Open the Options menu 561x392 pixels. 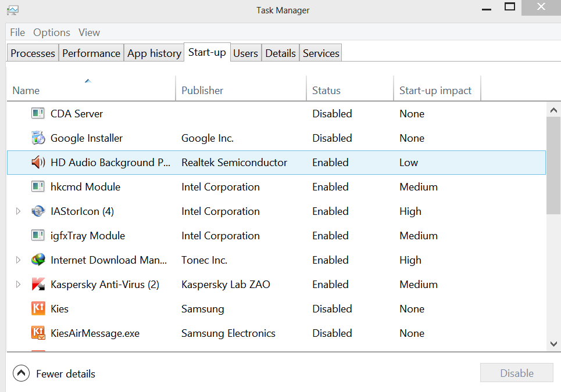click(x=52, y=33)
